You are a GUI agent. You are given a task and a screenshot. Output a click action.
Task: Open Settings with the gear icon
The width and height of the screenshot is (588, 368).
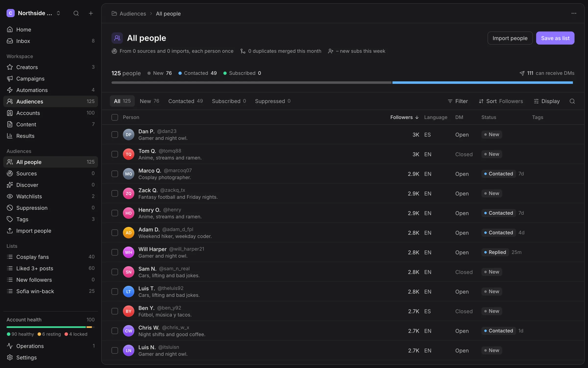point(50,357)
